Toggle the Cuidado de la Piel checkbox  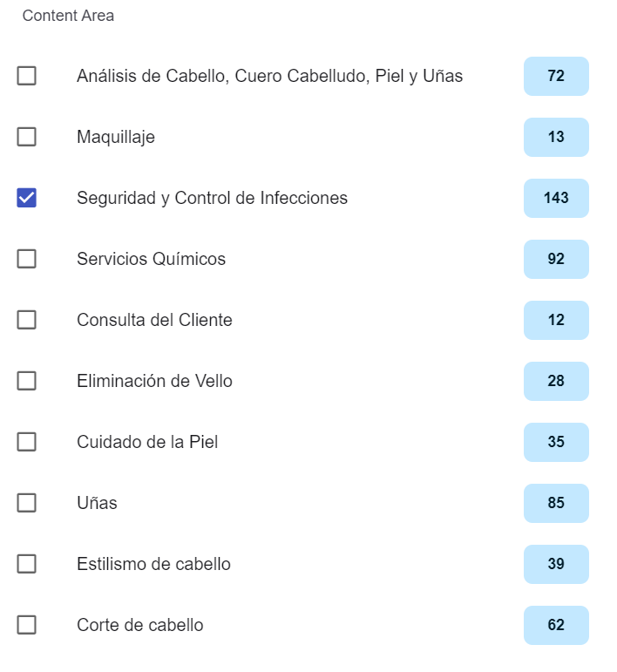coord(27,442)
